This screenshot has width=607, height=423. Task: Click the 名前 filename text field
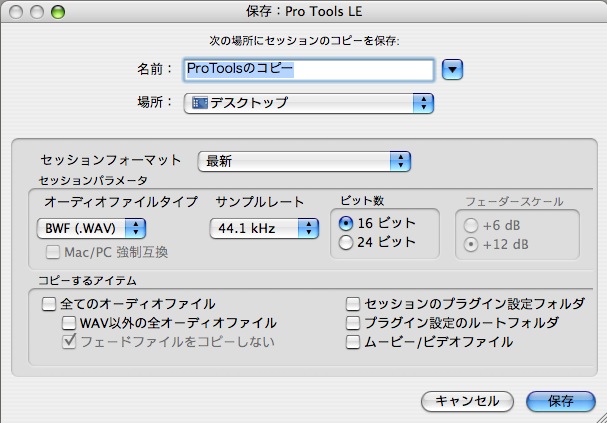coord(308,69)
